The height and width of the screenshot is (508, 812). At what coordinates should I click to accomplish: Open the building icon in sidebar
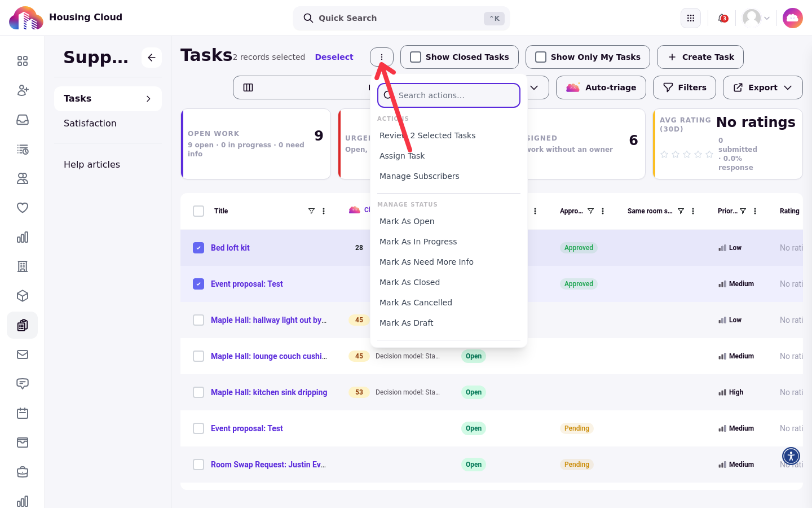[x=23, y=266]
